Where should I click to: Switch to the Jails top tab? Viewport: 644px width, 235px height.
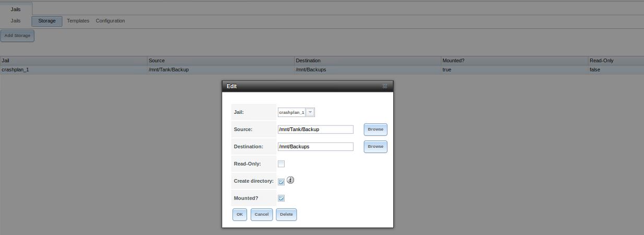16,9
